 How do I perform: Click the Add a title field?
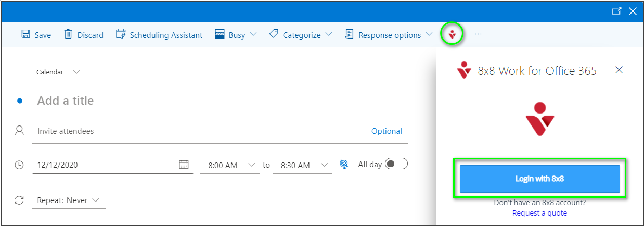[x=220, y=101]
